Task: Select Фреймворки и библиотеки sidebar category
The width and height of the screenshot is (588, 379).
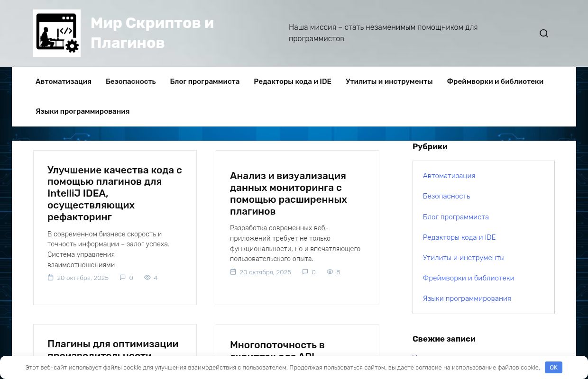Action: point(468,278)
